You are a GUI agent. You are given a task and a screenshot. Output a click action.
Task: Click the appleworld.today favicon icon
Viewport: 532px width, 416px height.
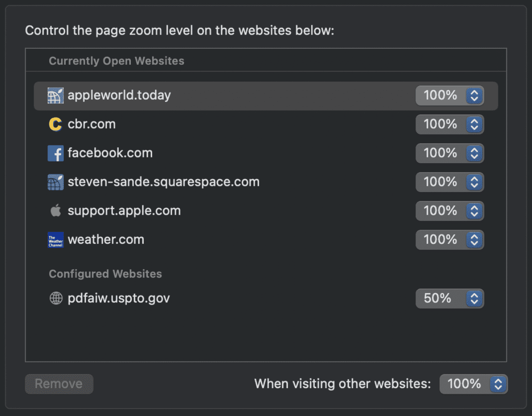[x=55, y=95]
